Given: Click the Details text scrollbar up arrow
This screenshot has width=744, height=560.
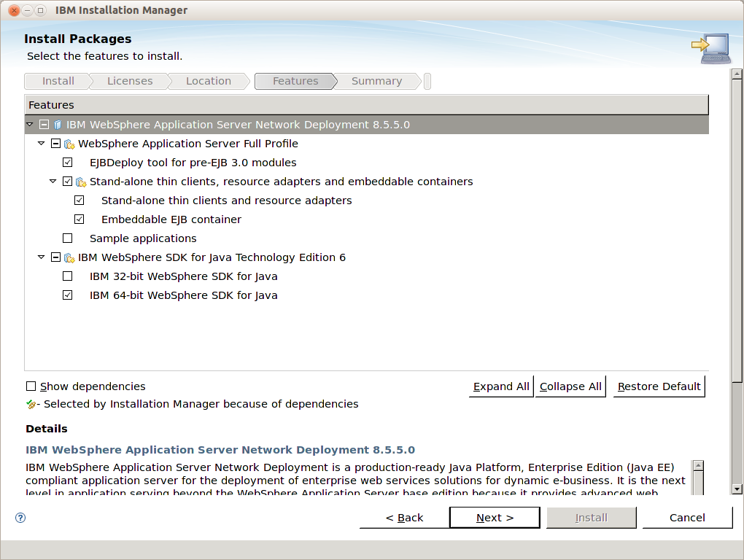Looking at the screenshot, I should pyautogui.click(x=698, y=466).
